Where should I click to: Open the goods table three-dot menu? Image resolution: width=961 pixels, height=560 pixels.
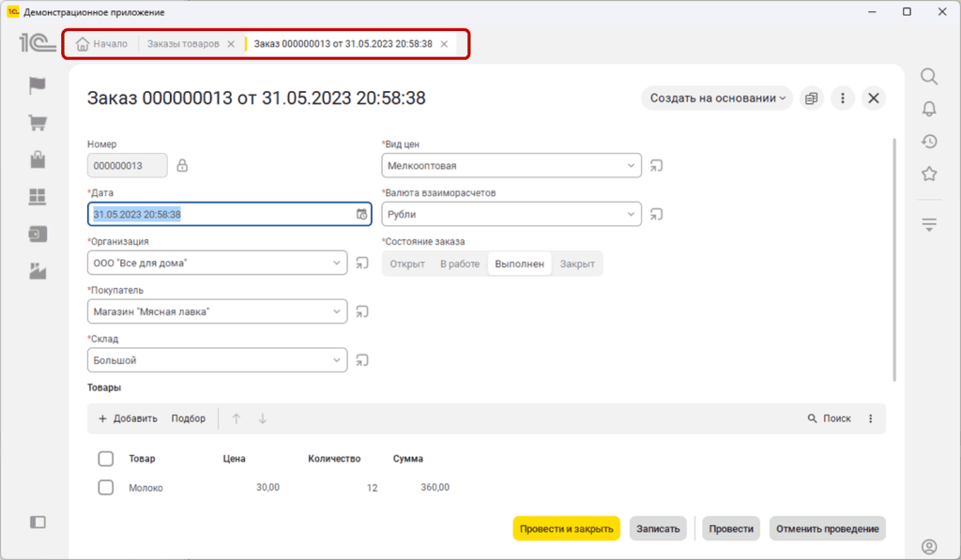870,418
